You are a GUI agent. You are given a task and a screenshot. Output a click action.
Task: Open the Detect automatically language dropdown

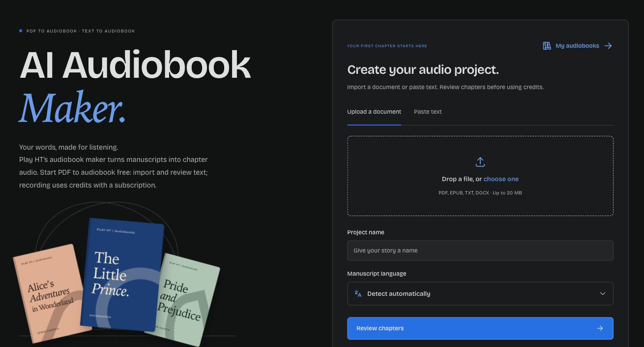[480, 293]
